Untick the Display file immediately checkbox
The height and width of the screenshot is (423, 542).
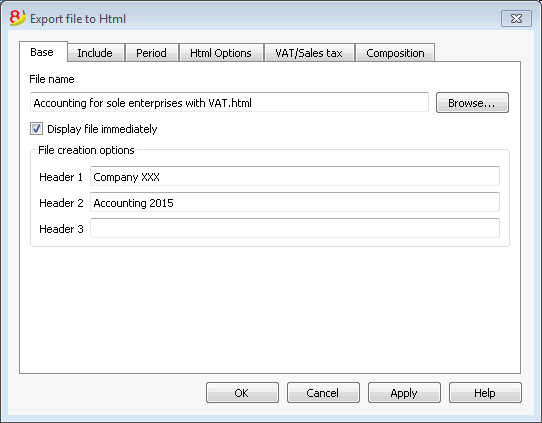(36, 129)
